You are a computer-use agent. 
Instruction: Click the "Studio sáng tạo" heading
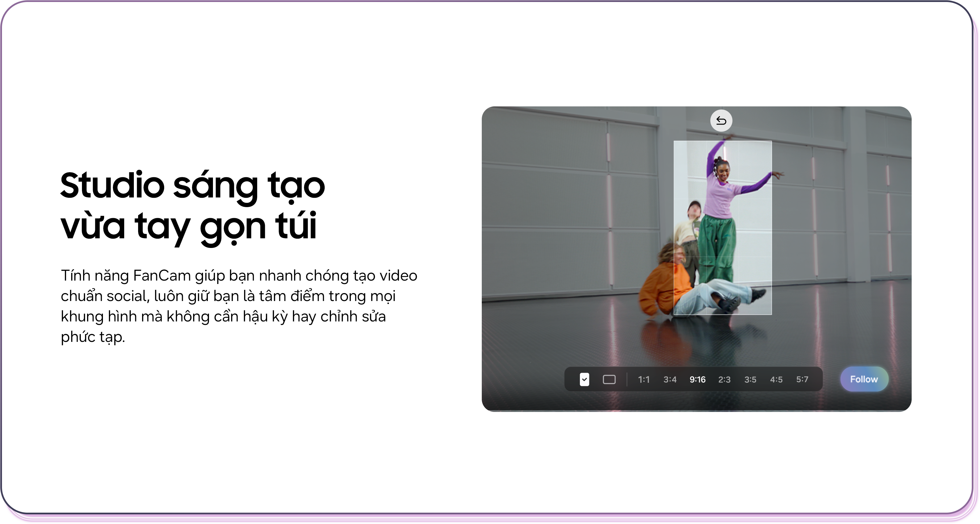click(x=193, y=185)
